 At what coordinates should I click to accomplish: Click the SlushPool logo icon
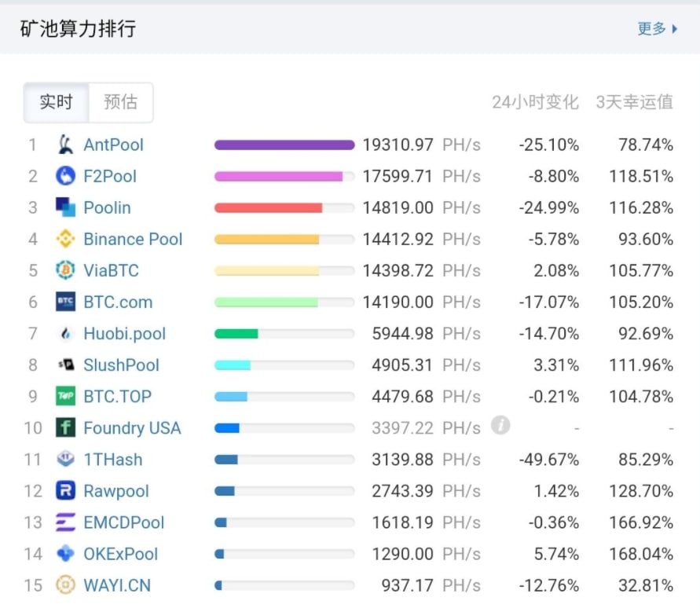(66, 365)
